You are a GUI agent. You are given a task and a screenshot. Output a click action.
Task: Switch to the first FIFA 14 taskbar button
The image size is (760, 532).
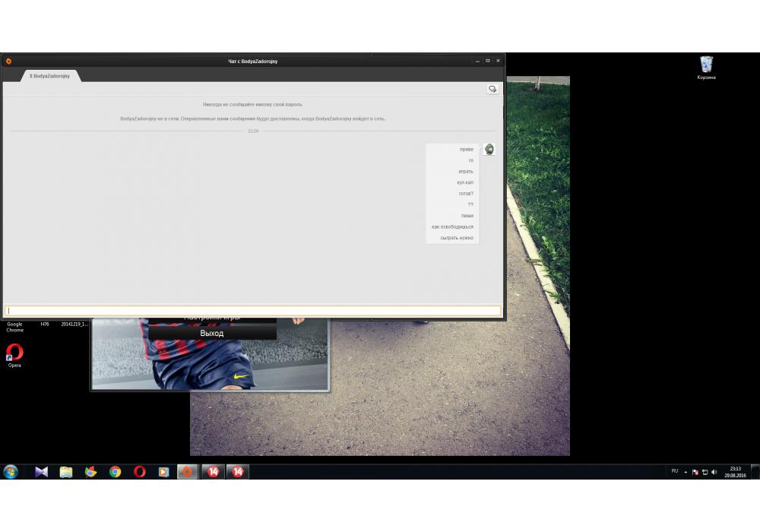(x=213, y=471)
